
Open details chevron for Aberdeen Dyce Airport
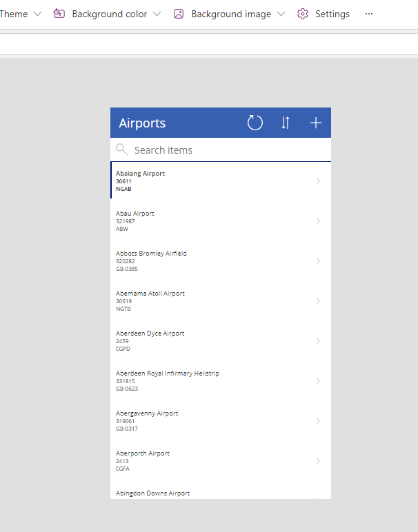(x=318, y=341)
